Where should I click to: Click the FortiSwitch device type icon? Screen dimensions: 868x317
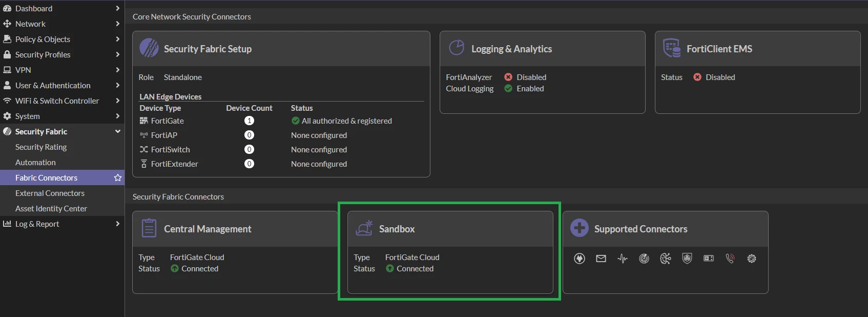click(x=144, y=149)
